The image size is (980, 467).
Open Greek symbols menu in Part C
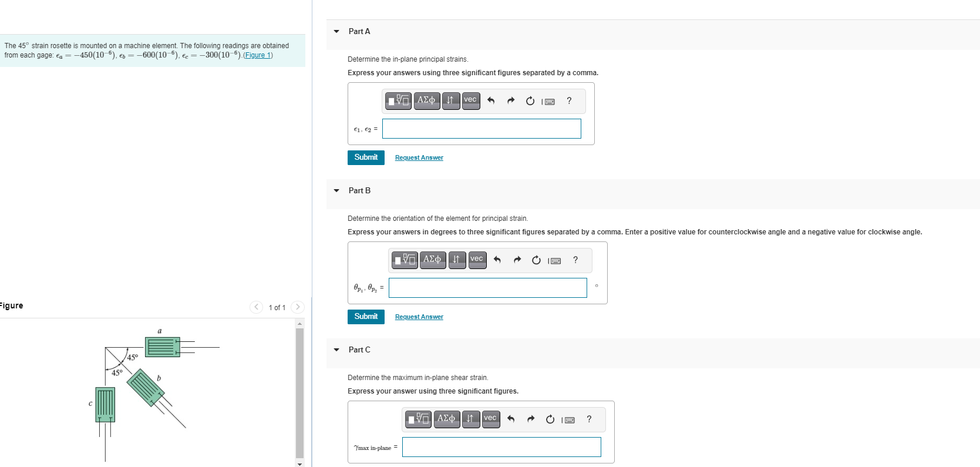[447, 419]
